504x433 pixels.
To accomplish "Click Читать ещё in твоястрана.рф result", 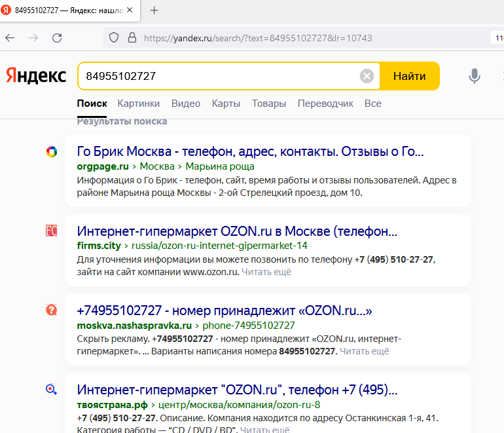I will 265,430.
